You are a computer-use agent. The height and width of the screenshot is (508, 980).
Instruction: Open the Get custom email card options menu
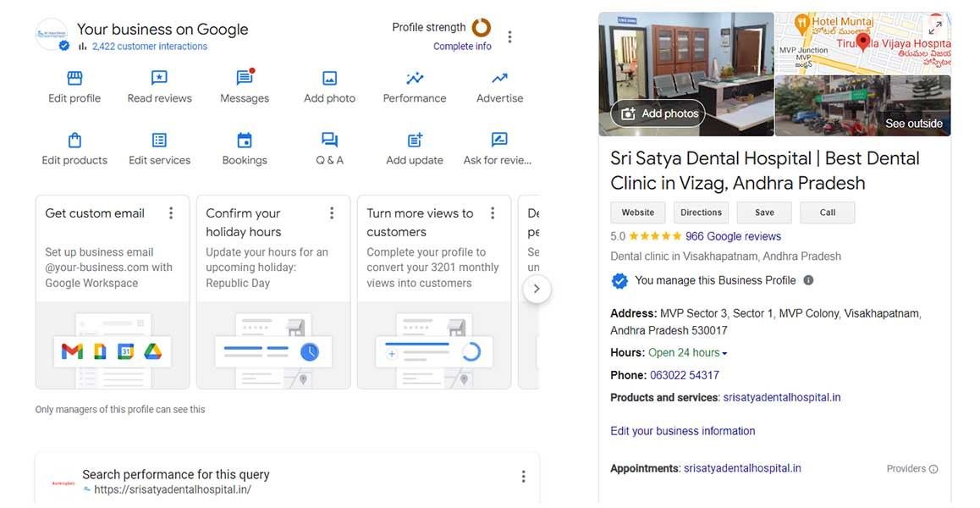click(171, 213)
